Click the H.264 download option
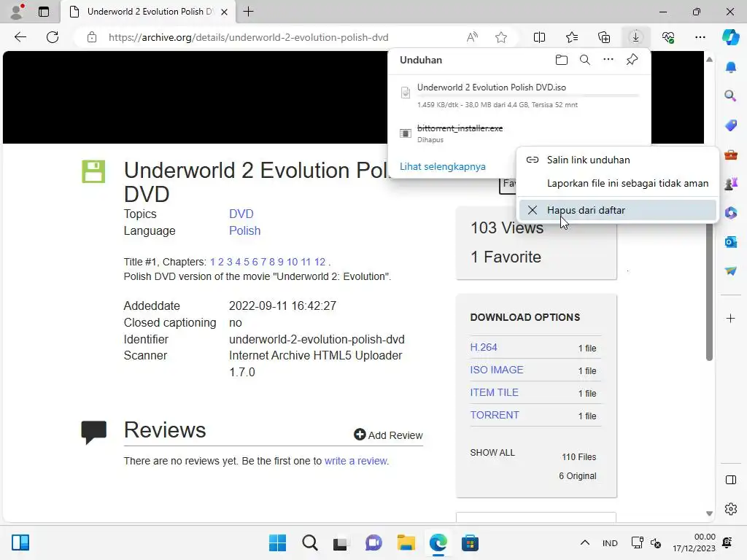Image resolution: width=747 pixels, height=560 pixels. pos(484,347)
